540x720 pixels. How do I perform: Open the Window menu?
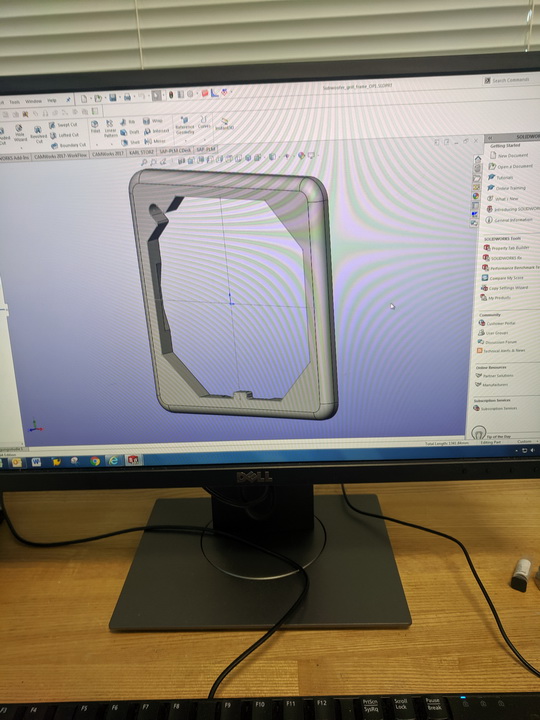click(x=33, y=101)
